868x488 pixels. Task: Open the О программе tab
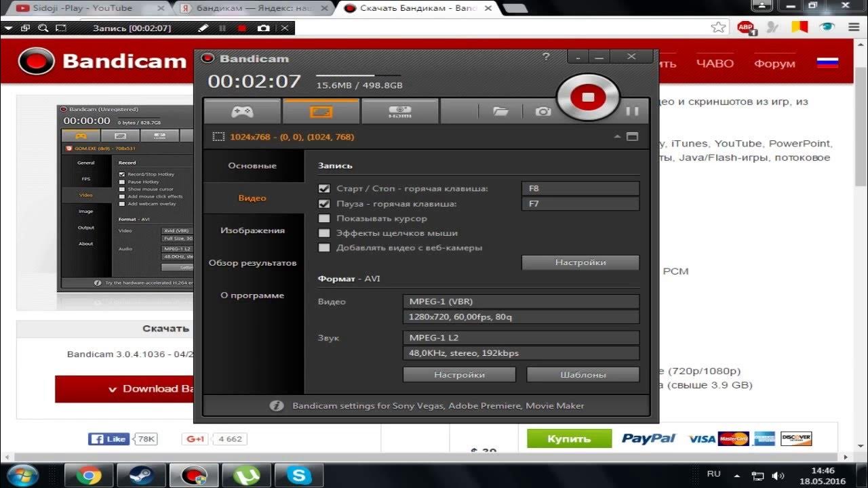click(x=252, y=296)
